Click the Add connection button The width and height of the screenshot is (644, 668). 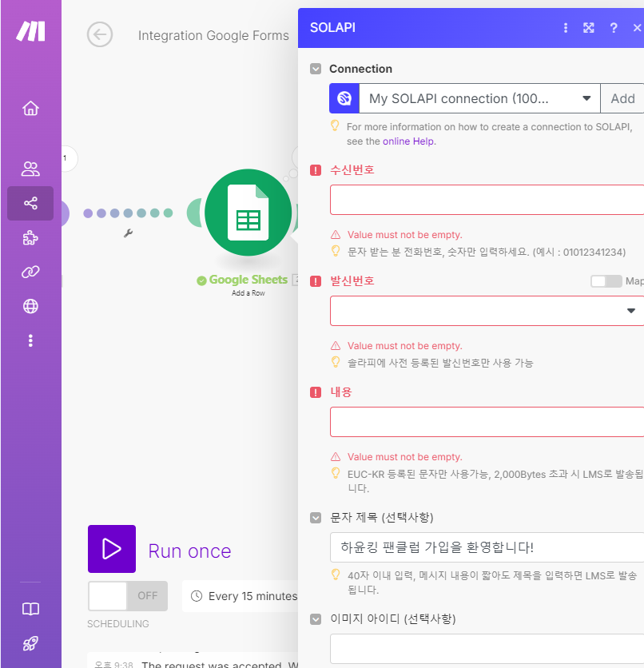pyautogui.click(x=622, y=98)
